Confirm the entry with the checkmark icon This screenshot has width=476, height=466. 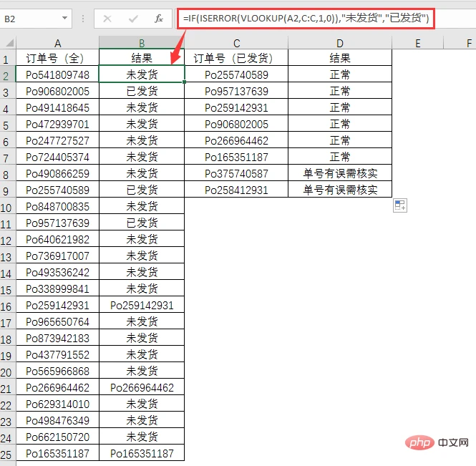point(133,19)
